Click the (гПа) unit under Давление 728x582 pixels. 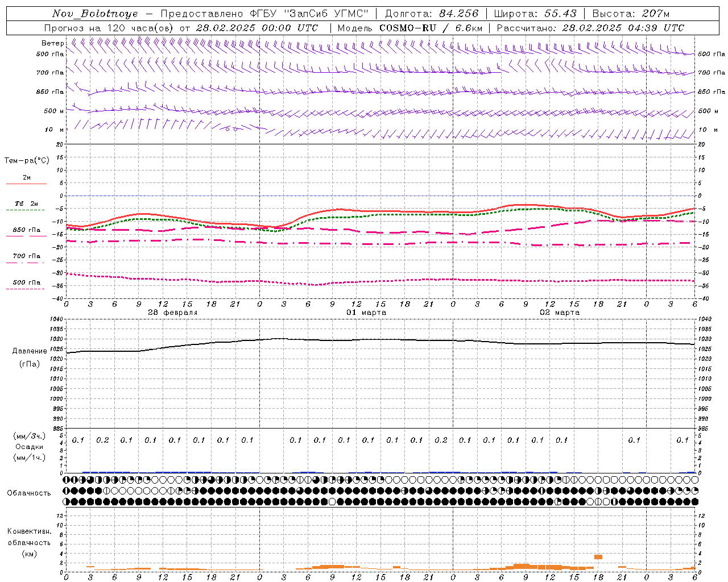tap(30, 364)
